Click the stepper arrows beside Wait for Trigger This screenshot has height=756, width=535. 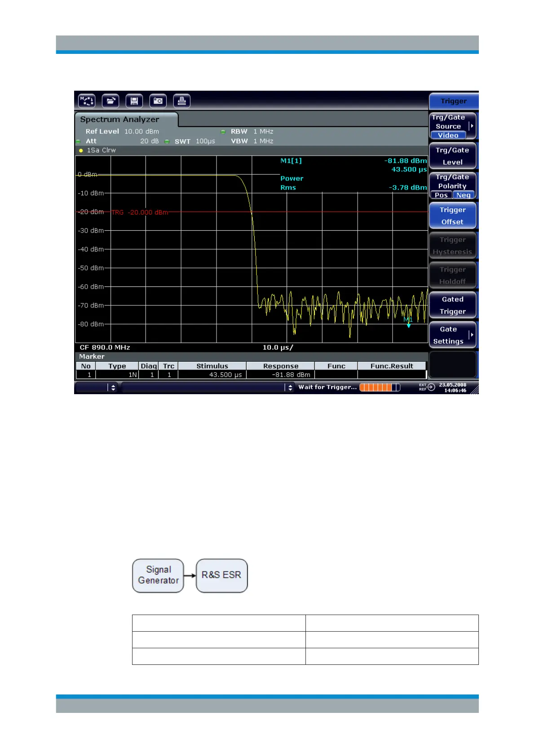click(x=290, y=387)
